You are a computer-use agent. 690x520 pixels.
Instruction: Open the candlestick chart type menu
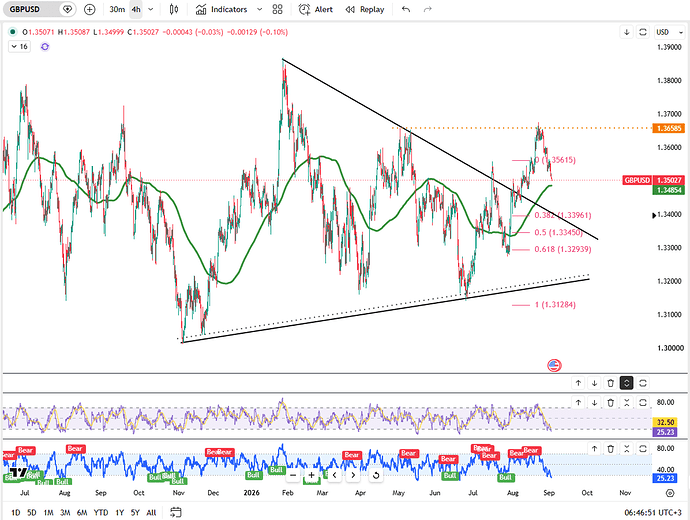click(x=174, y=9)
